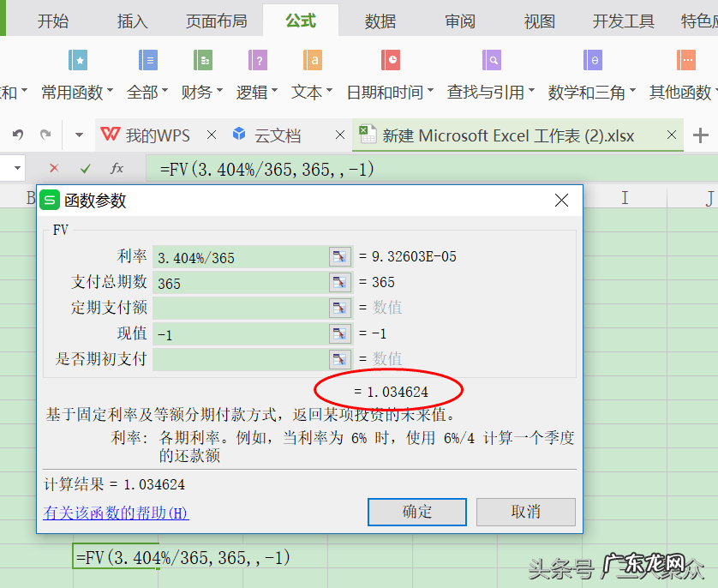Click the 逻辑 logical functions icon
Screen dimensions: 718x588
click(x=258, y=60)
